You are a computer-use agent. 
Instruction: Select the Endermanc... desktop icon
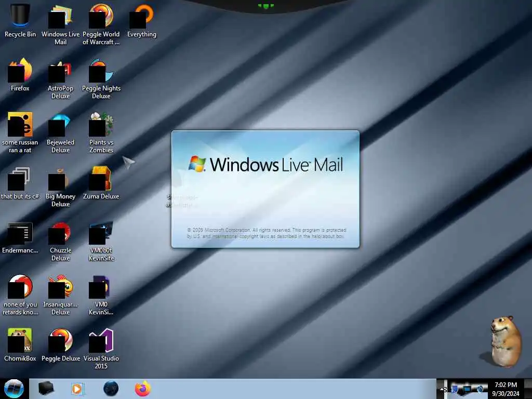tap(20, 237)
